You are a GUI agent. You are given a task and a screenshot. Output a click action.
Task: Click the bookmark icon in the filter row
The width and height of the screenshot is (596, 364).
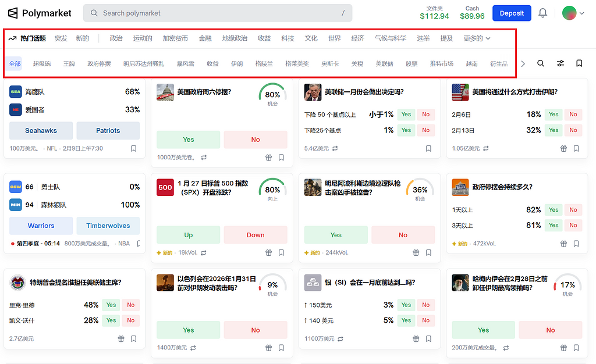tap(579, 63)
